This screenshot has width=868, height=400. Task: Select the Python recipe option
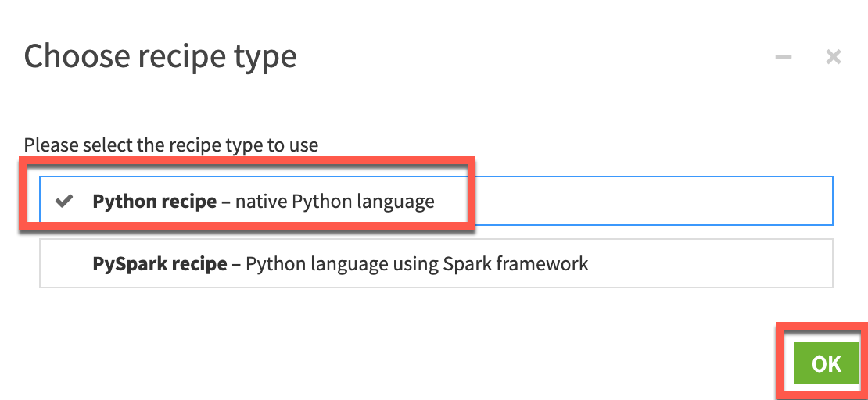pyautogui.click(x=263, y=202)
